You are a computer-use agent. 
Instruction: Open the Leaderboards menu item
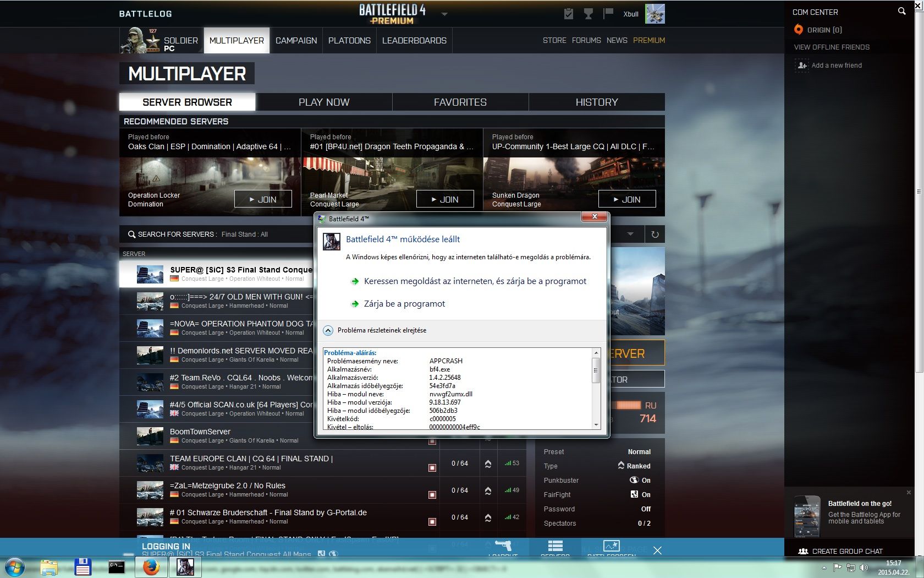tap(414, 40)
